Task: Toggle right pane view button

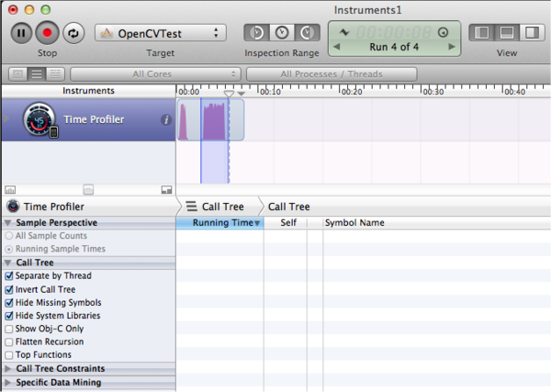Action: point(532,33)
